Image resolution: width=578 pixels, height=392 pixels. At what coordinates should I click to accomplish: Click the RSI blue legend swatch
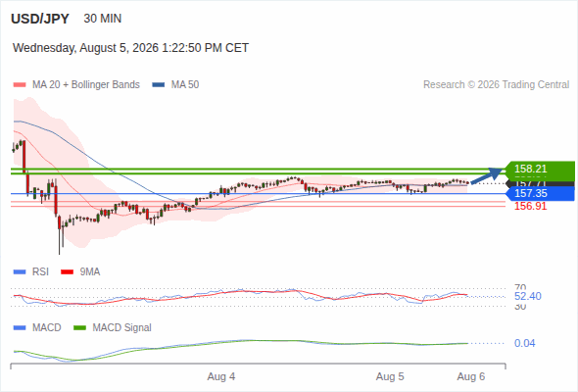click(20, 272)
